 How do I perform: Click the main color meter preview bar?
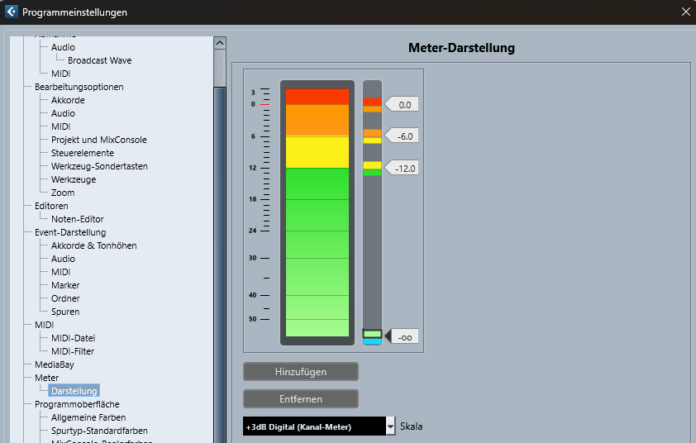pyautogui.click(x=317, y=213)
